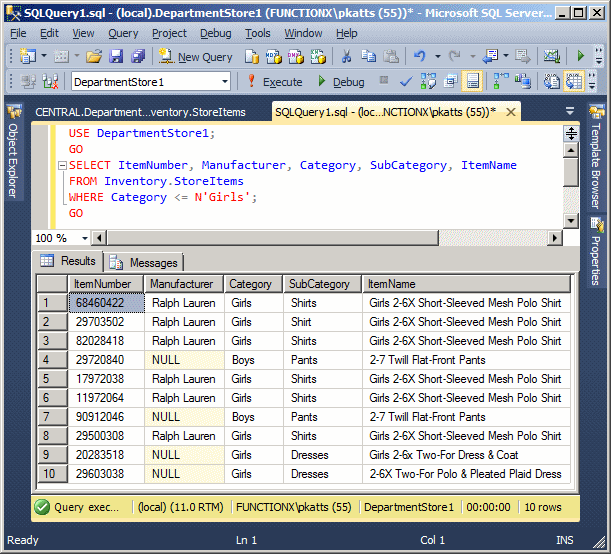Click the Debug button
This screenshot has height=554, width=611.
click(x=341, y=82)
